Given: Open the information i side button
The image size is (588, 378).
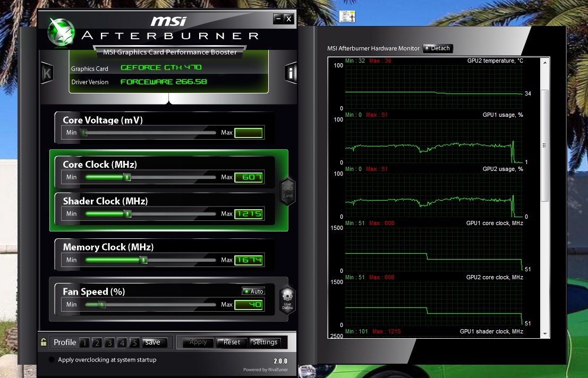Looking at the screenshot, I should pos(291,73).
